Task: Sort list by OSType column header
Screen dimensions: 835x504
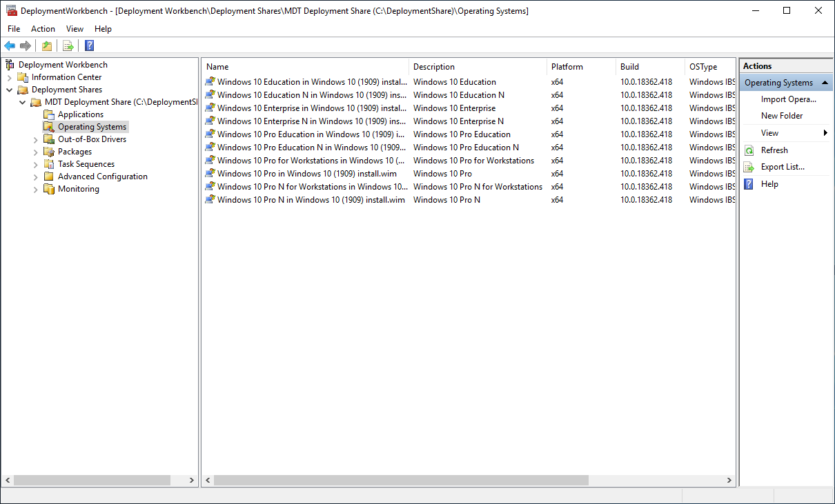Action: (710, 67)
